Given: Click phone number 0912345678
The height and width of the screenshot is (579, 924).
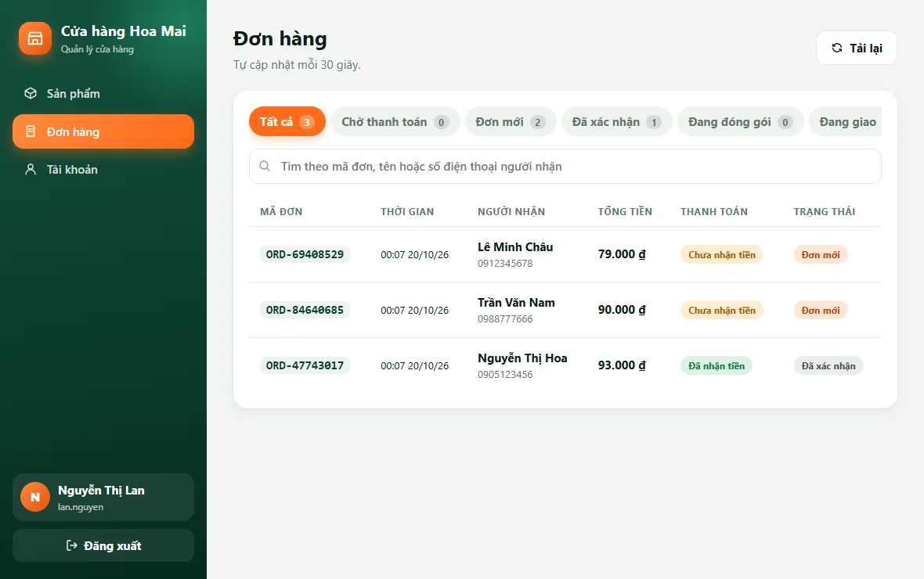Looking at the screenshot, I should [x=505, y=264].
